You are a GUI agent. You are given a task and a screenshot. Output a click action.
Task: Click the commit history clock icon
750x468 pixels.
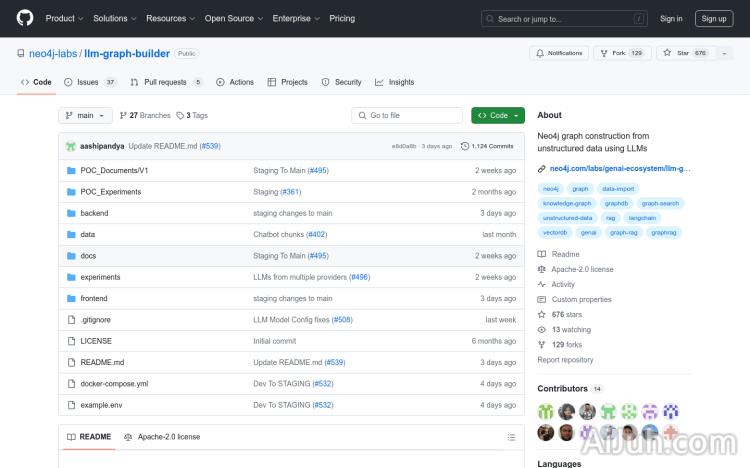tap(465, 146)
